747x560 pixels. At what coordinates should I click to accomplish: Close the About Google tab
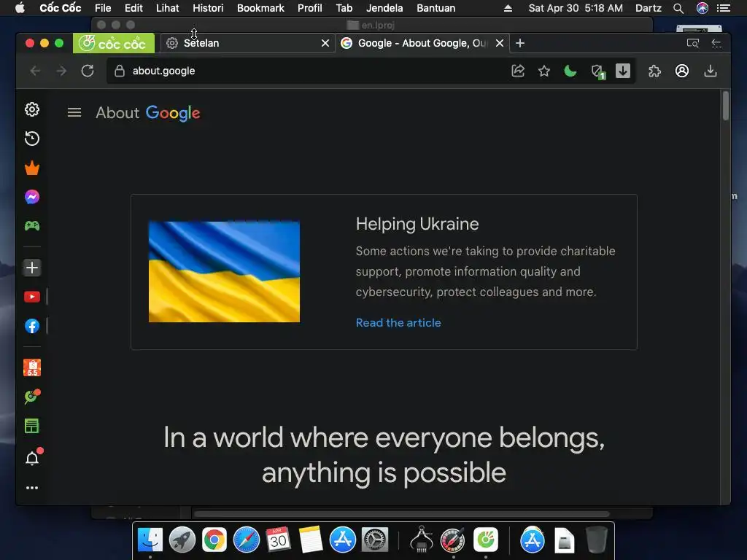click(x=500, y=43)
